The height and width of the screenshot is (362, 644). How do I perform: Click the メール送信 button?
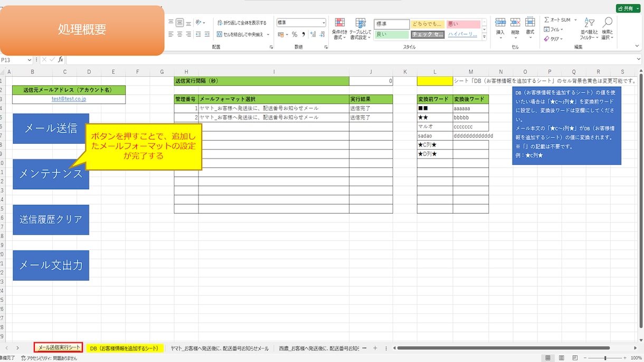pos(51,128)
